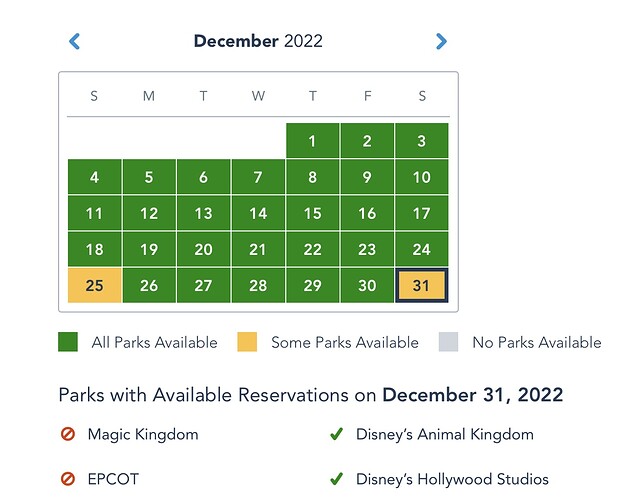The image size is (638, 500).
Task: Select December 28 date cell
Action: coord(258,285)
